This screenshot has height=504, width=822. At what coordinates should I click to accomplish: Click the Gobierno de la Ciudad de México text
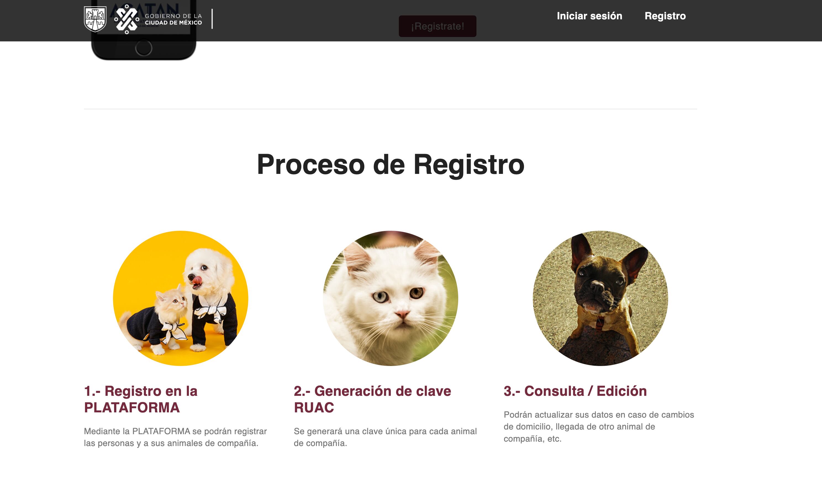point(173,19)
